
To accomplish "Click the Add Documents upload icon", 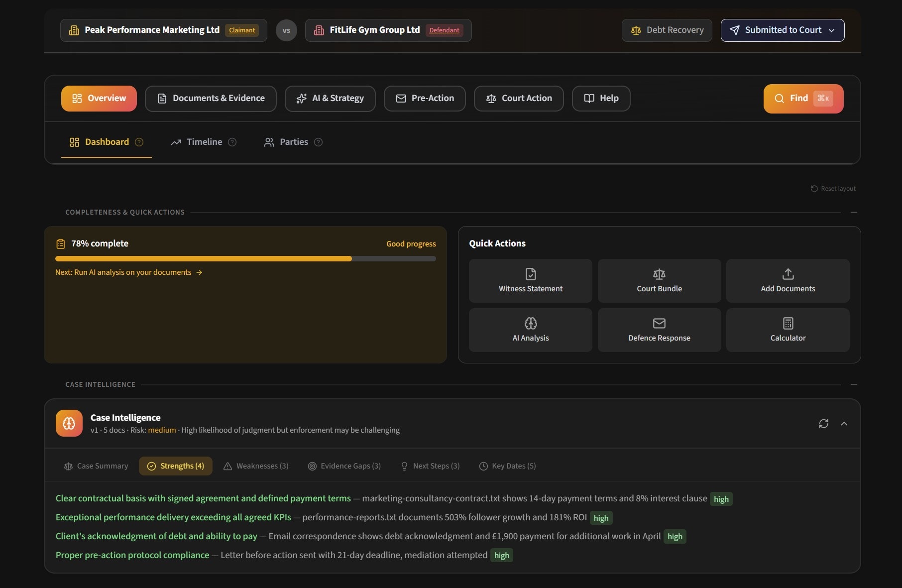I will click(x=788, y=274).
